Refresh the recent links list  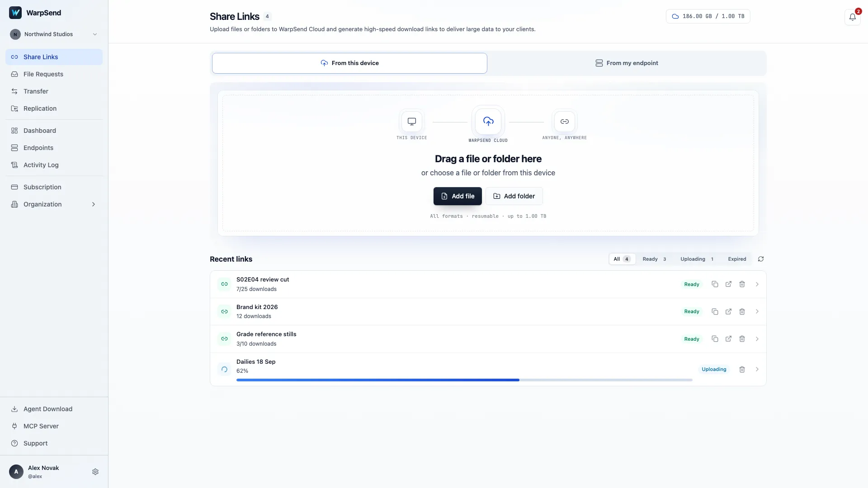click(x=761, y=259)
